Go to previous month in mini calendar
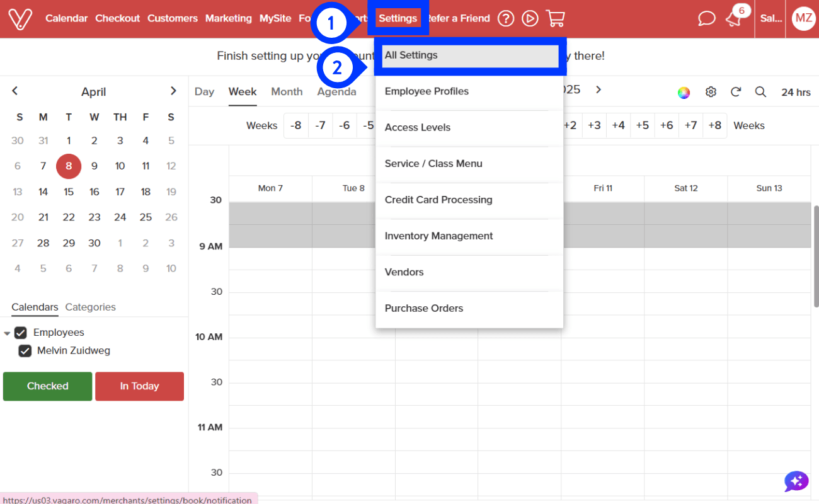 [15, 91]
